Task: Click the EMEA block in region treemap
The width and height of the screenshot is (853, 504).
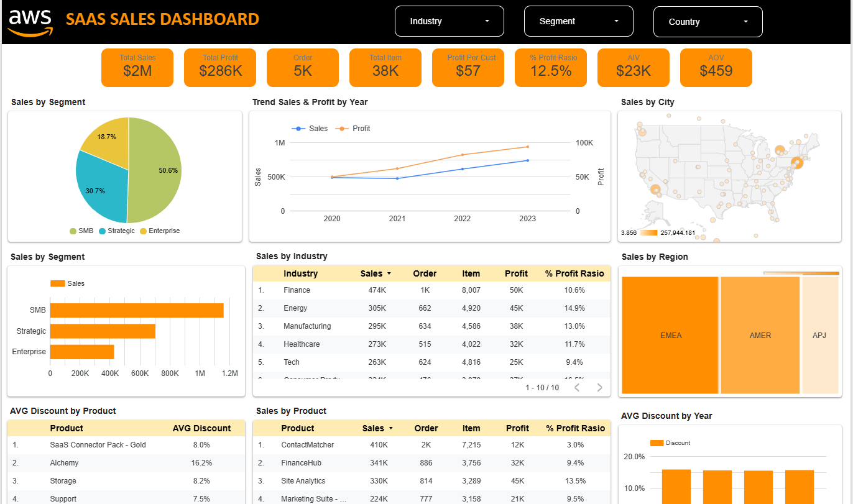Action: (670, 335)
